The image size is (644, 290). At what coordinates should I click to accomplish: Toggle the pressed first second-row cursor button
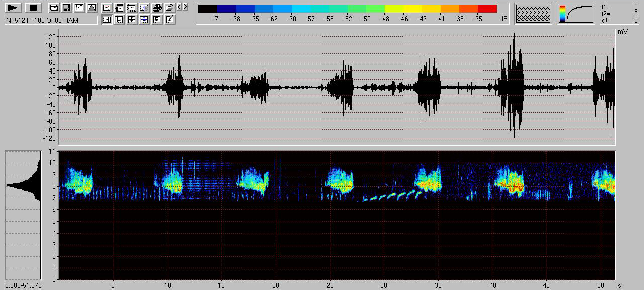107,20
